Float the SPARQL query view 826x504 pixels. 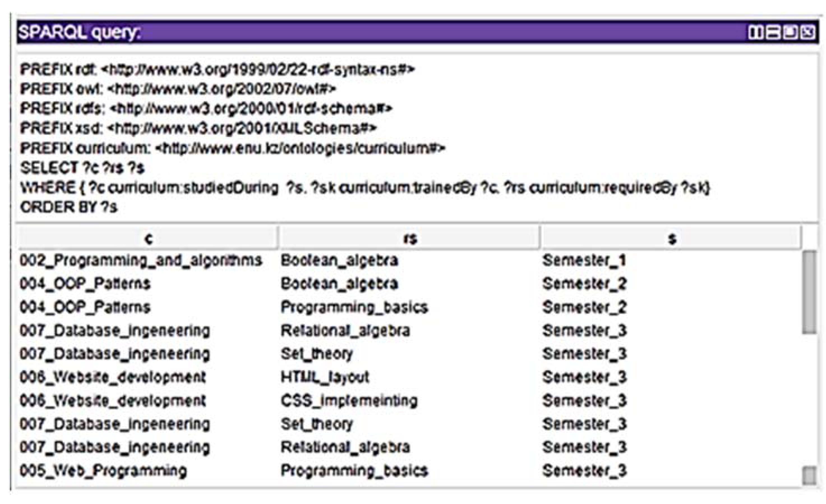tap(790, 33)
